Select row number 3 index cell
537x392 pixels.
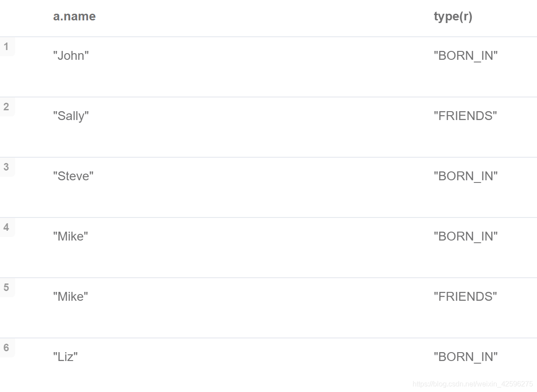6,167
